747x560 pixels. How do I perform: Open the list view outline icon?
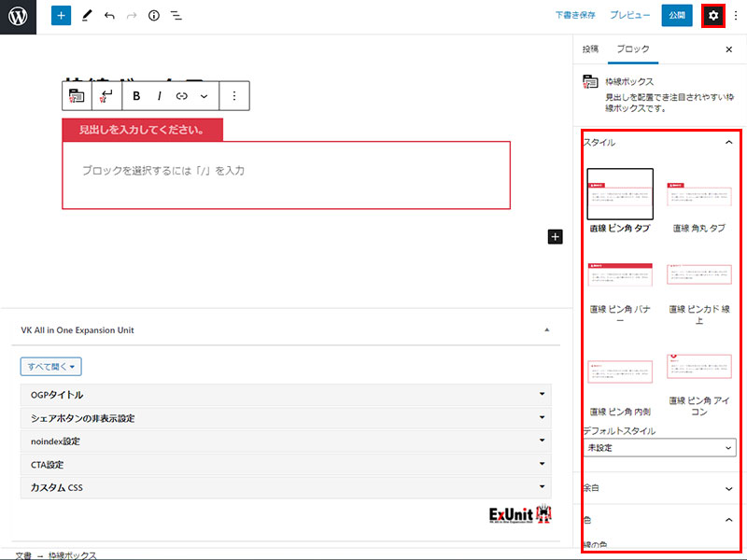[x=176, y=16]
